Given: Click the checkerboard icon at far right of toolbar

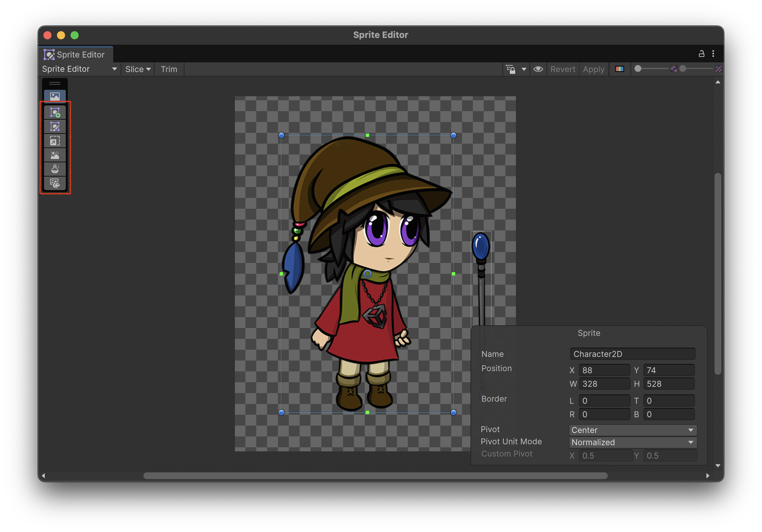Looking at the screenshot, I should coord(719,69).
